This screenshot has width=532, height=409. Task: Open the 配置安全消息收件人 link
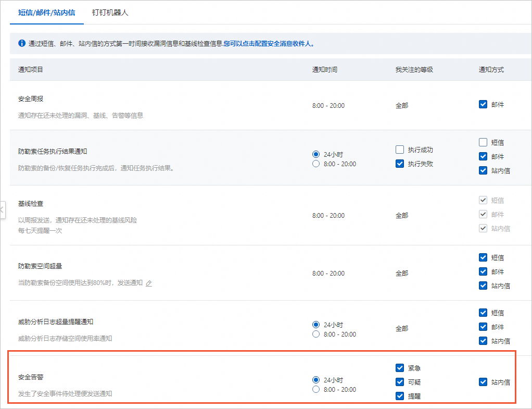269,44
